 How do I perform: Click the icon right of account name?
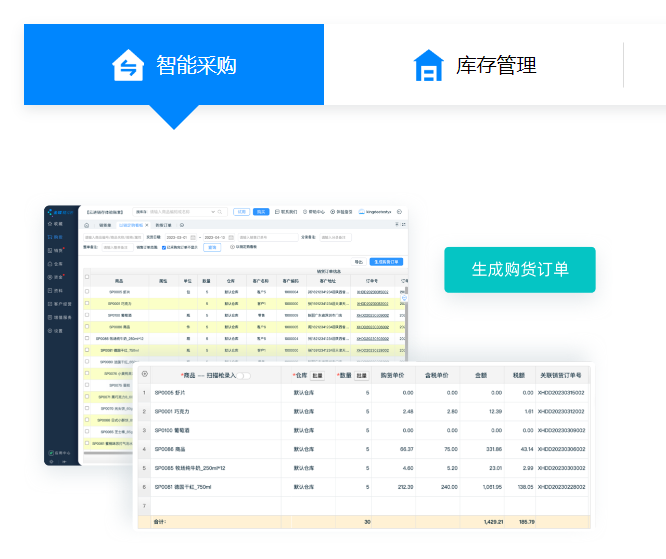(399, 212)
